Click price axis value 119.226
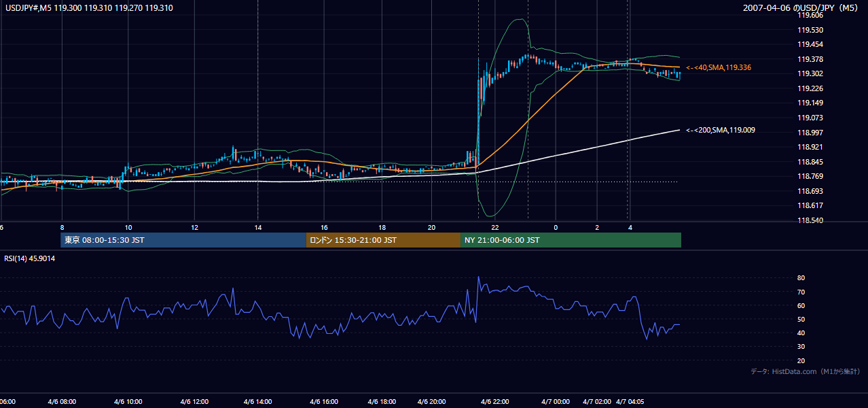The width and height of the screenshot is (868, 408). click(x=810, y=88)
